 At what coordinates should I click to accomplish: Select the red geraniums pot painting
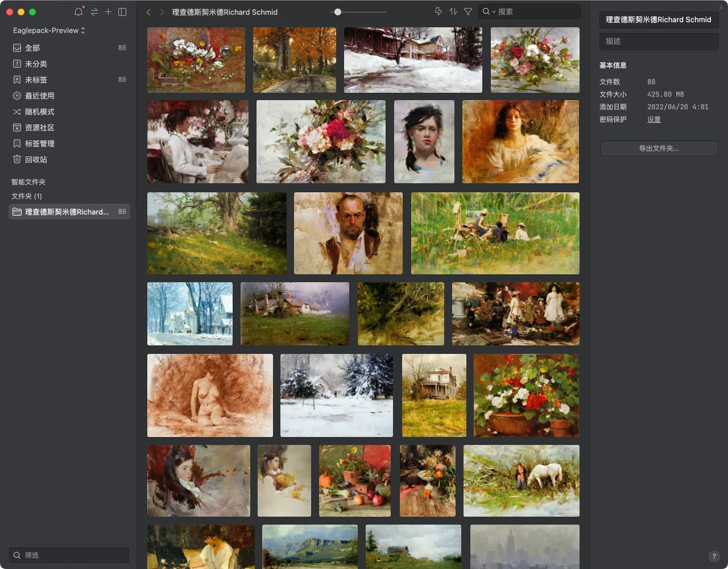point(527,395)
